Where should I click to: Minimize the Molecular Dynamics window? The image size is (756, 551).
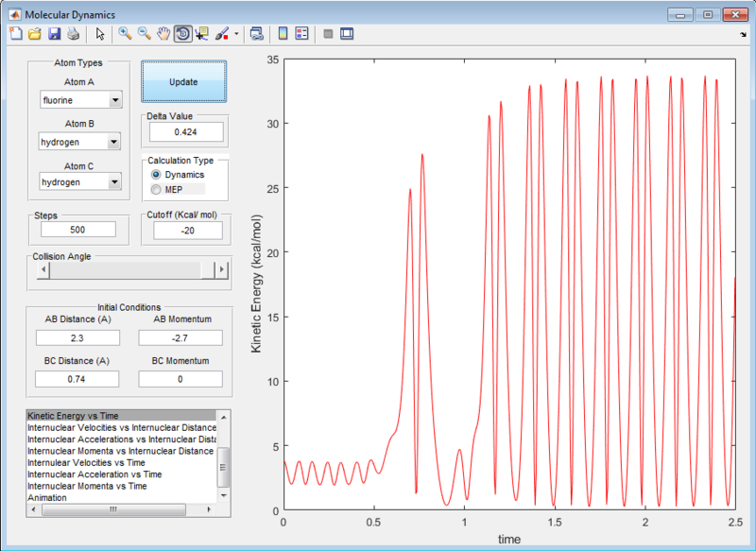[680, 15]
